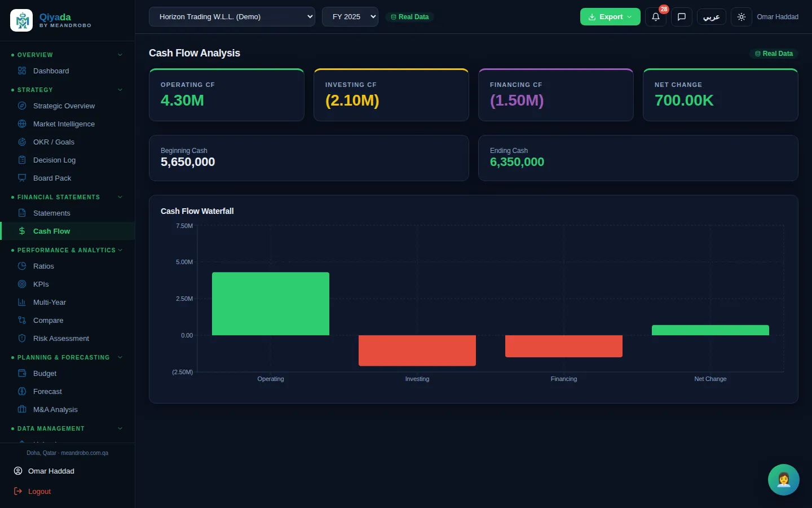812x508 pixels.
Task: Open the chat messages icon
Action: pos(682,17)
